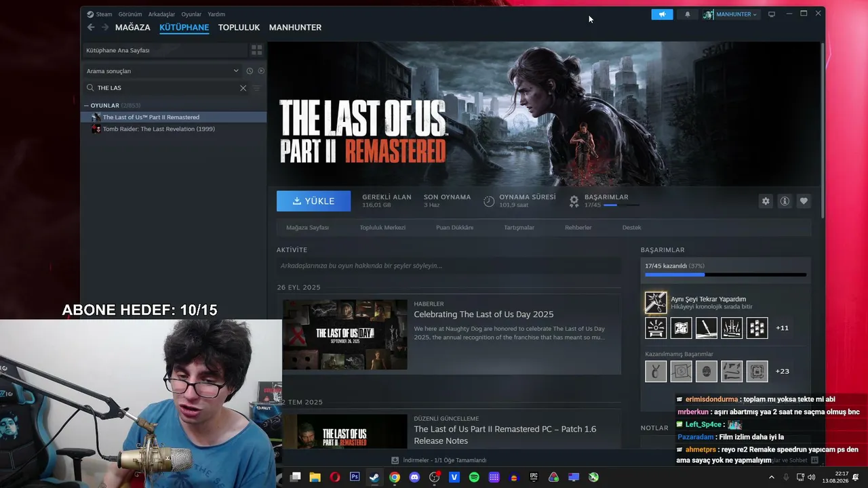Open the knife achievement icon
The height and width of the screenshot is (488, 868).
coord(707,328)
